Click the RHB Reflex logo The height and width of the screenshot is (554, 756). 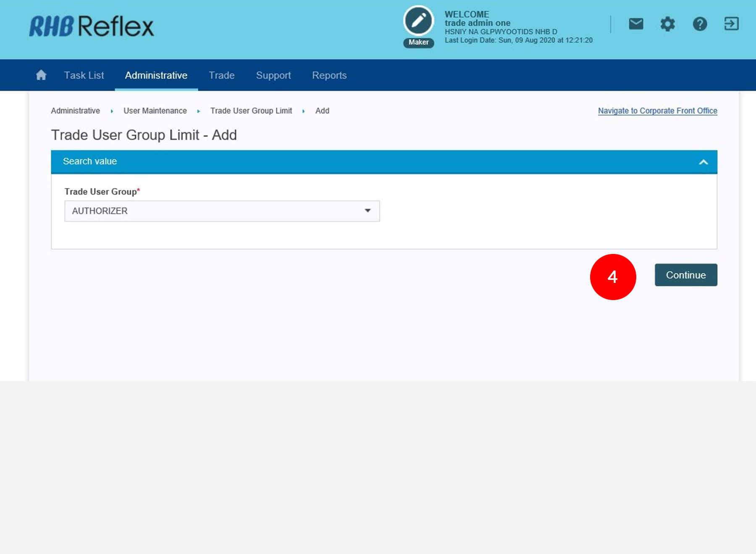pos(92,26)
